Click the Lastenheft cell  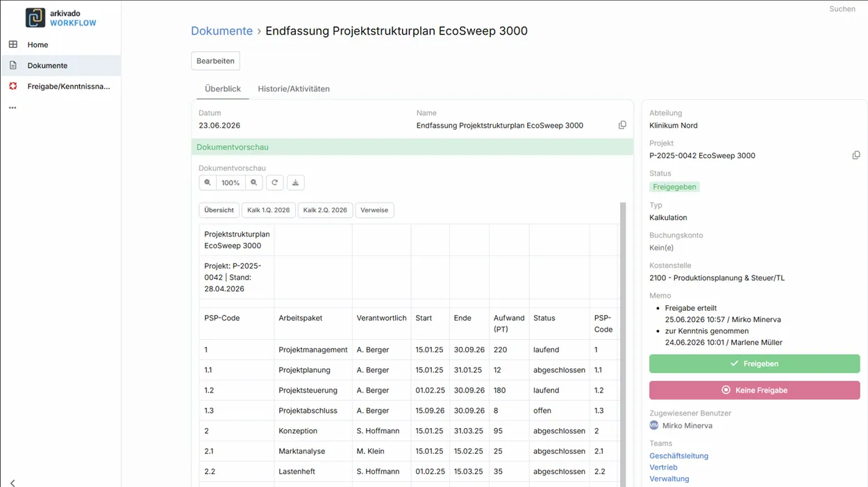pos(313,471)
